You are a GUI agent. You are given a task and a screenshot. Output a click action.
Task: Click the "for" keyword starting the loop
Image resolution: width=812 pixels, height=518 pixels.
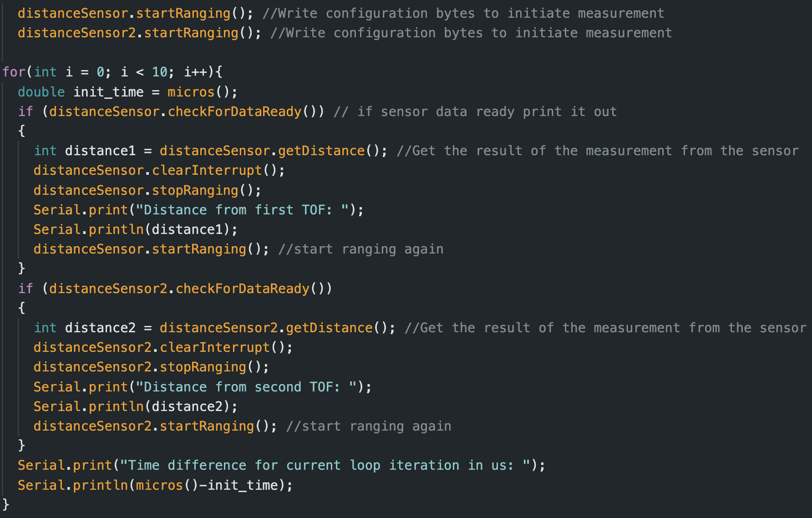point(14,72)
